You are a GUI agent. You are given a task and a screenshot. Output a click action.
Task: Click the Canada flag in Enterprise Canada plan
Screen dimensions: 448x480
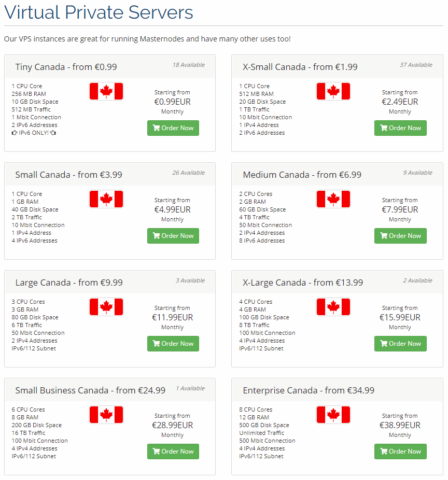333,415
